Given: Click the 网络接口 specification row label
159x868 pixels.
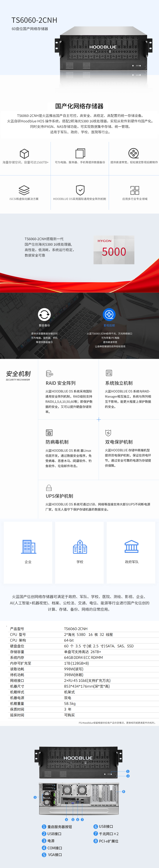Looking at the screenshot, I should click(17, 680).
